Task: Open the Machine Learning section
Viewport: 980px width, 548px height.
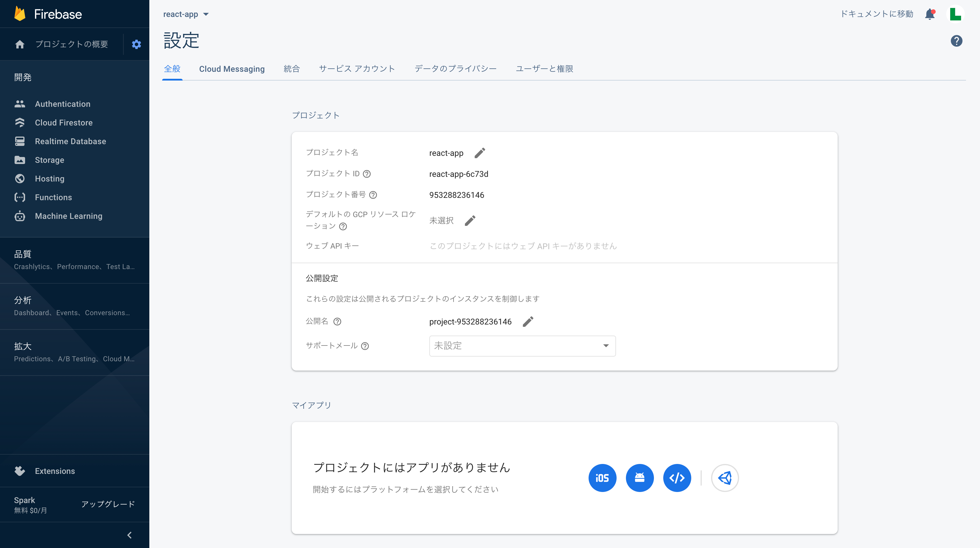Action: pos(69,216)
